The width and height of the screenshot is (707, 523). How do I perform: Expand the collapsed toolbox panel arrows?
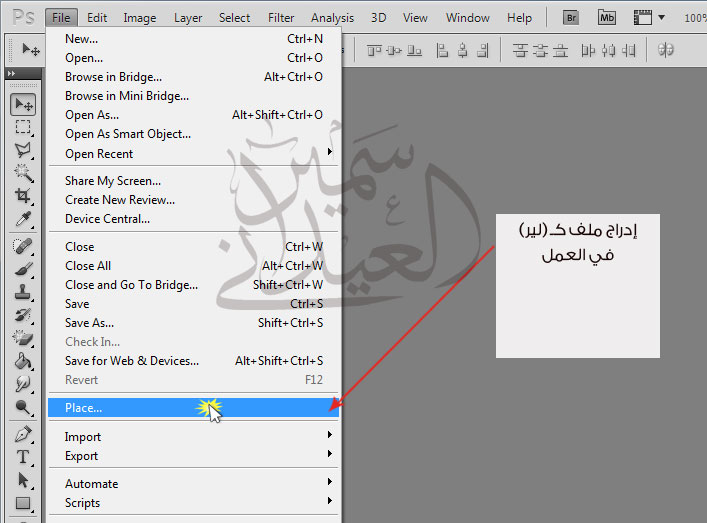coord(11,73)
